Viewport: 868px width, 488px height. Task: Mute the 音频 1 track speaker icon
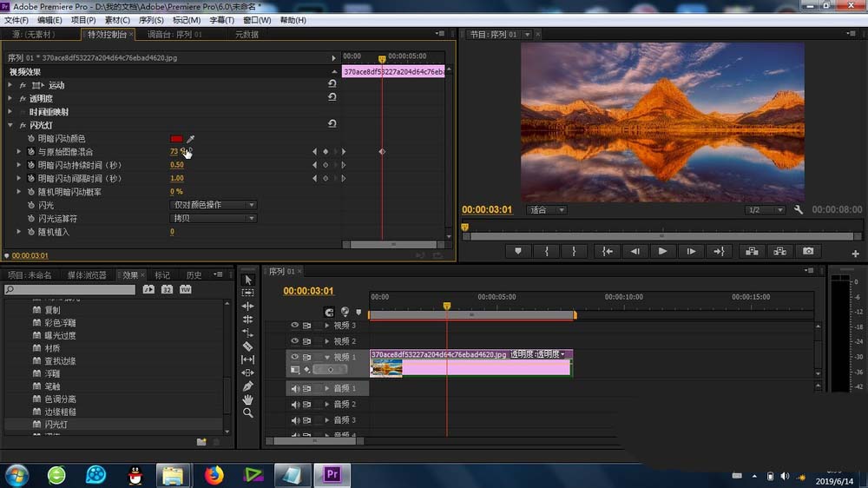point(295,389)
